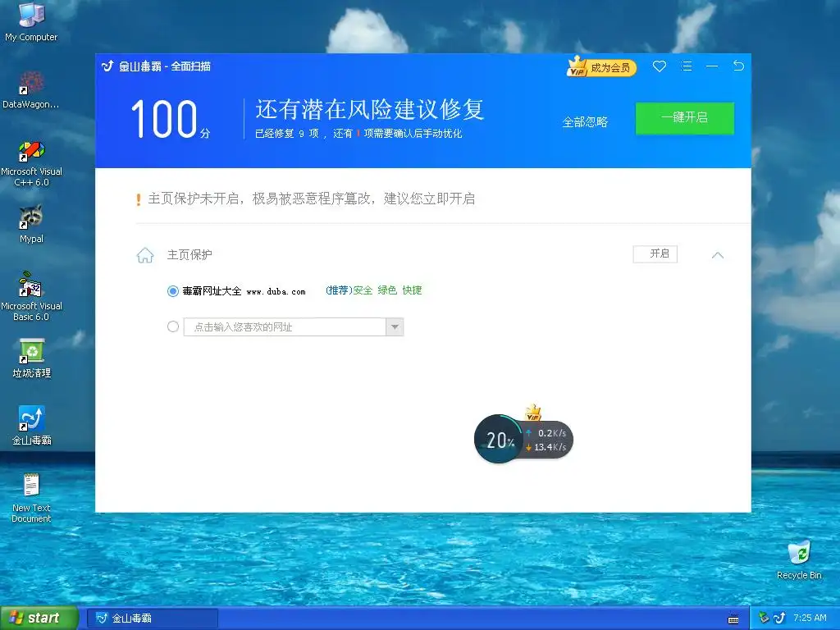Click the heart favorite icon in title bar

tap(660, 66)
